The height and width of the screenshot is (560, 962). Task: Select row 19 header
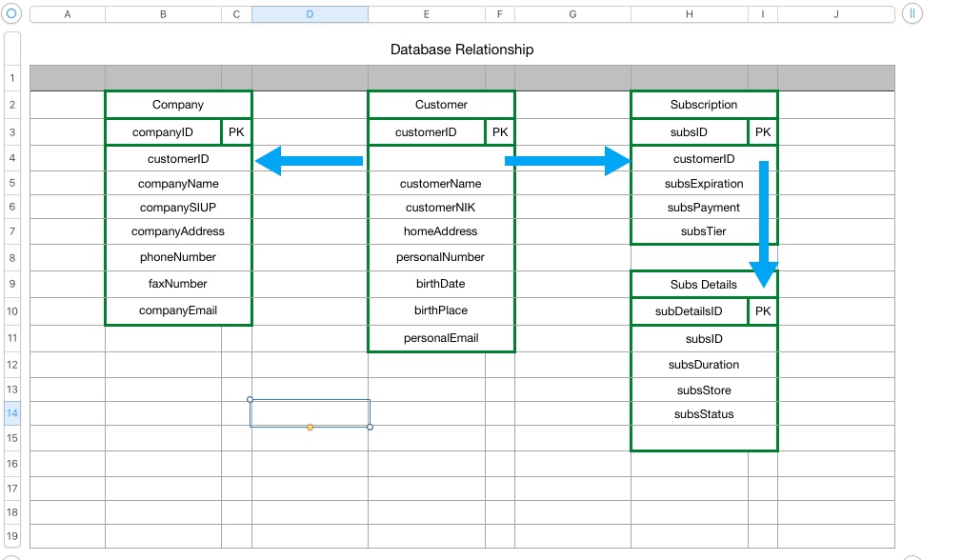click(x=12, y=535)
